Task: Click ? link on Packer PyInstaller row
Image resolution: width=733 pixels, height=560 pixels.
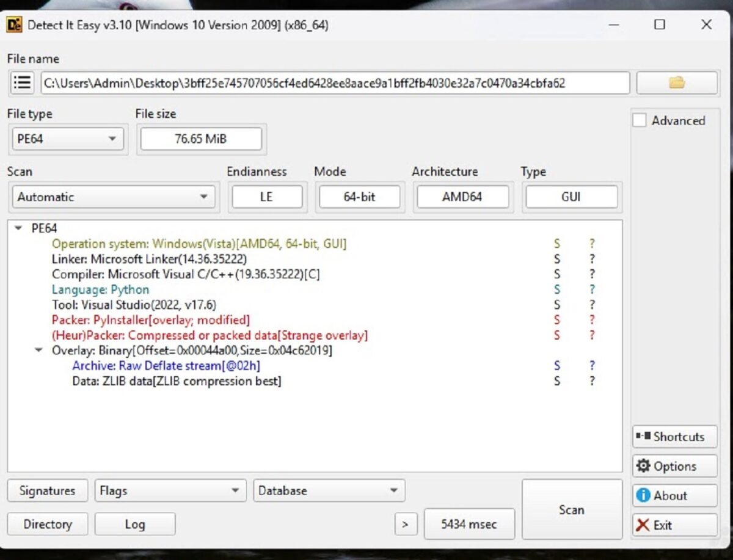Action: click(592, 320)
